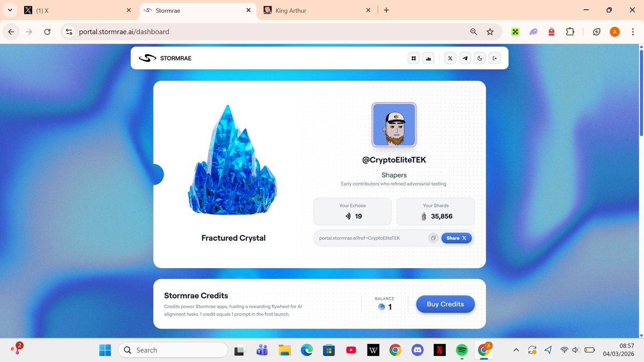
Task: Close the (1) X tab
Action: coord(128,10)
